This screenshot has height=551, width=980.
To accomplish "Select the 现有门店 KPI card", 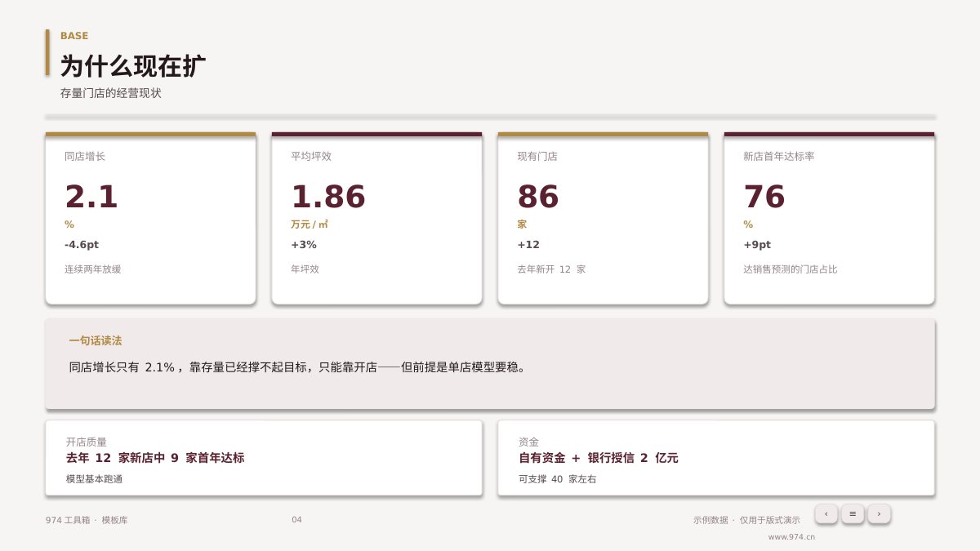I will point(603,218).
